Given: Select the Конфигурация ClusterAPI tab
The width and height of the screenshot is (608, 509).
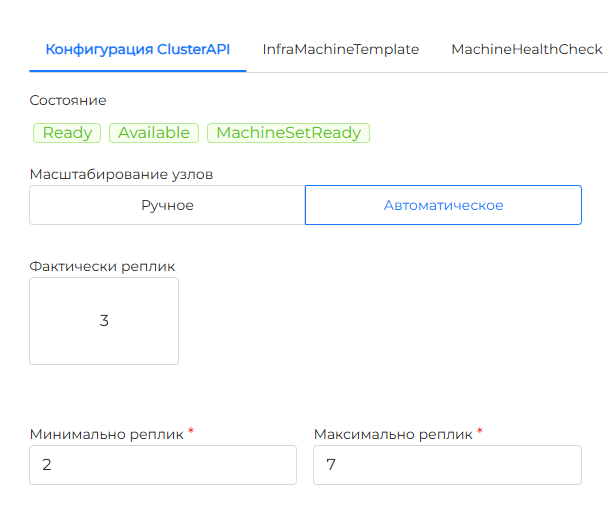Looking at the screenshot, I should (x=138, y=49).
